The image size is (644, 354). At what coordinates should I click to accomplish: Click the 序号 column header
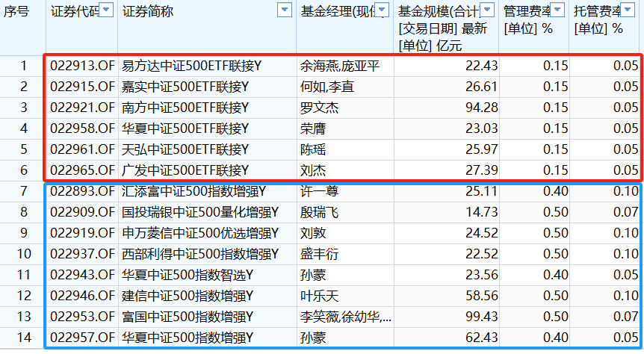click(16, 11)
